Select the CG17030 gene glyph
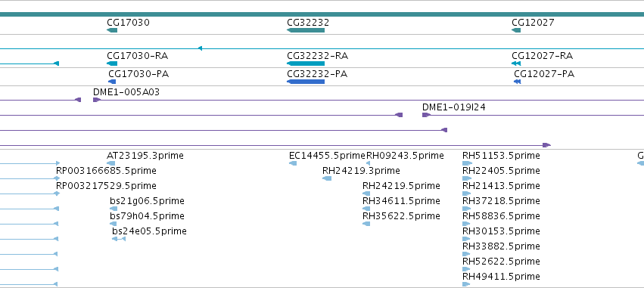 [x=112, y=30]
